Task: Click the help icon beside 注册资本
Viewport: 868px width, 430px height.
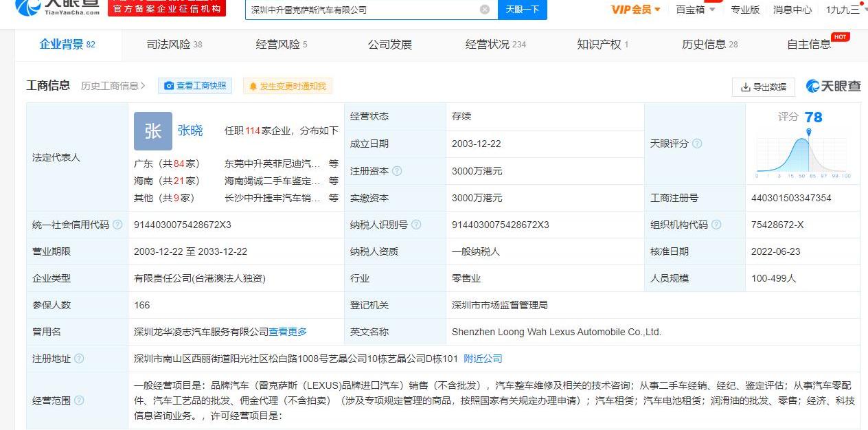Action: (397, 171)
